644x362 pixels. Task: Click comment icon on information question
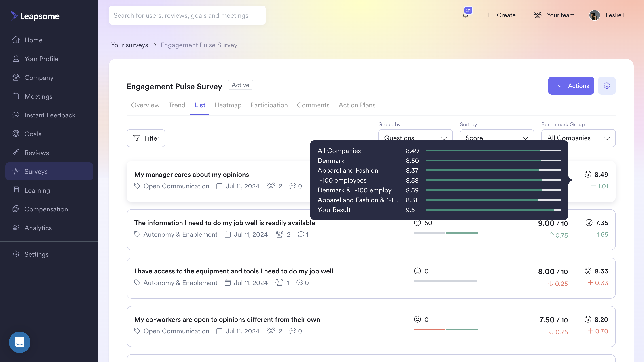[301, 234]
